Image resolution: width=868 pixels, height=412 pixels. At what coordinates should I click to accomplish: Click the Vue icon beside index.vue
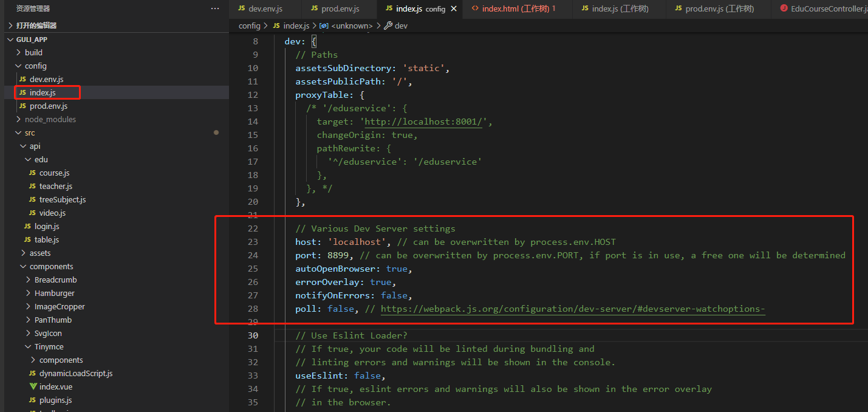pos(33,387)
